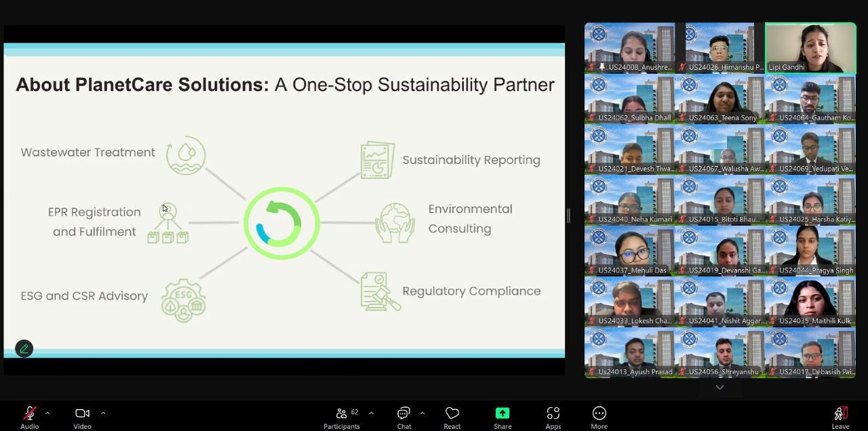Open the More options menu
The width and height of the screenshot is (868, 431).
point(599,417)
